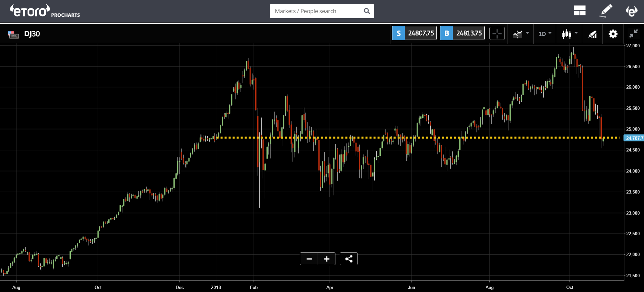Open eToro bull logo menu at top right
The height and width of the screenshot is (292, 644).
tap(631, 11)
